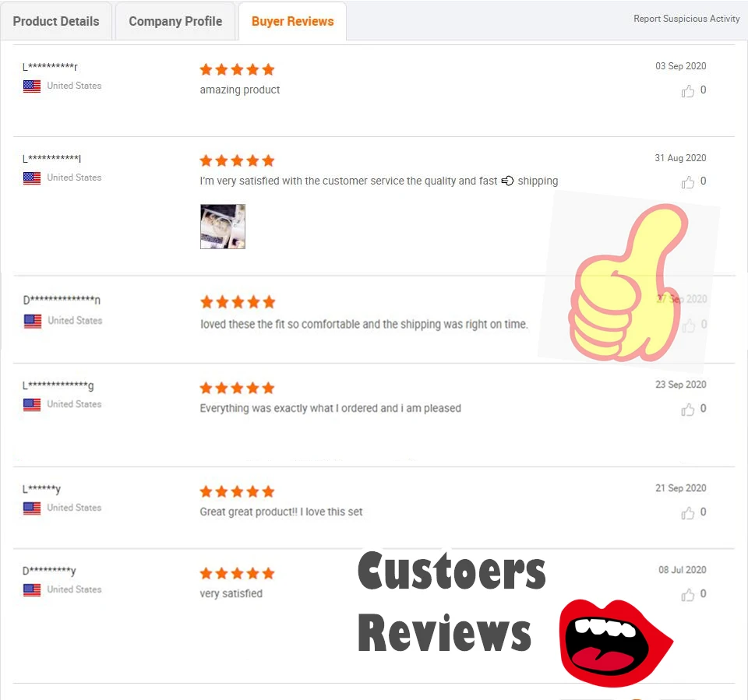The height and width of the screenshot is (700, 748).
Task: Switch to the Company Profile tab
Action: click(175, 22)
